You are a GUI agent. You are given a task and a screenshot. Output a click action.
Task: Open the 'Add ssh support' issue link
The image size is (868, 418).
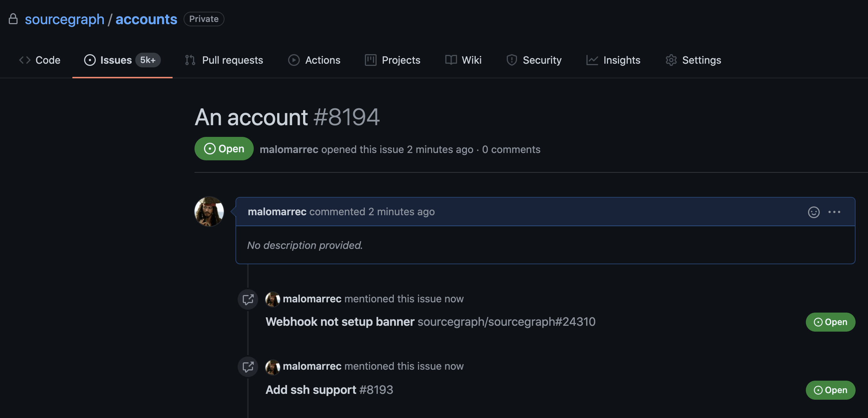(311, 390)
